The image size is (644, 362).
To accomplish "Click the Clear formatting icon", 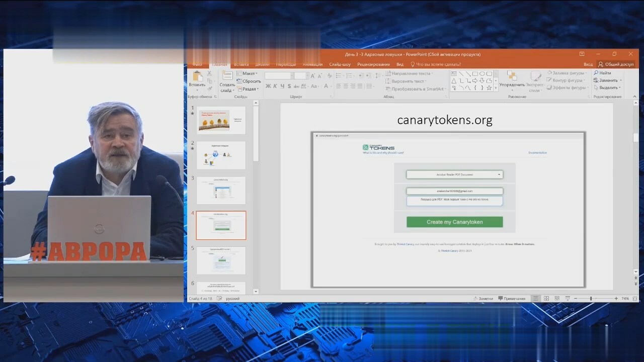I will click(x=329, y=76).
